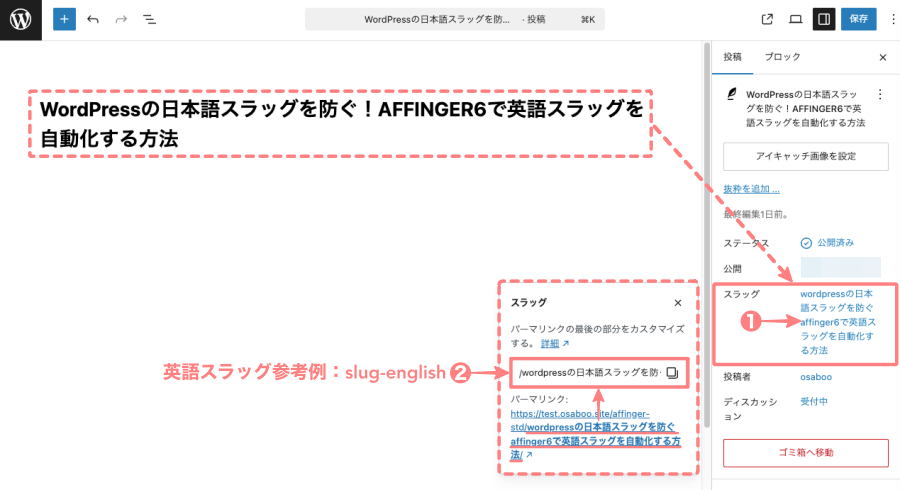This screenshot has width=900, height=490.
Task: Close the スラッグ popover
Action: (678, 303)
